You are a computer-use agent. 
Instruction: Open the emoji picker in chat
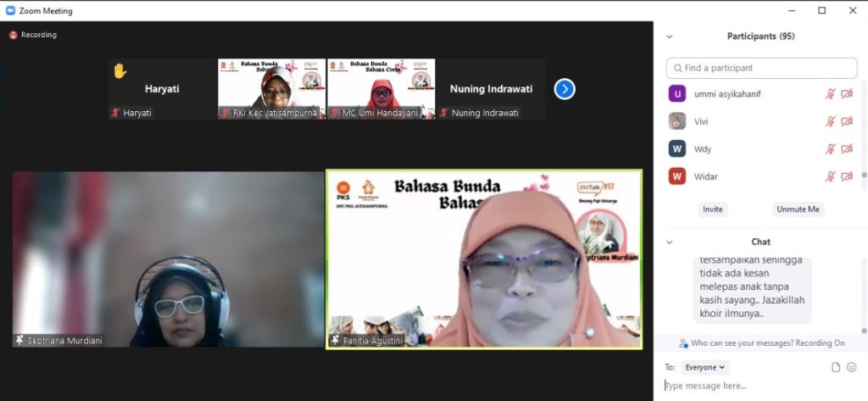coord(851,367)
